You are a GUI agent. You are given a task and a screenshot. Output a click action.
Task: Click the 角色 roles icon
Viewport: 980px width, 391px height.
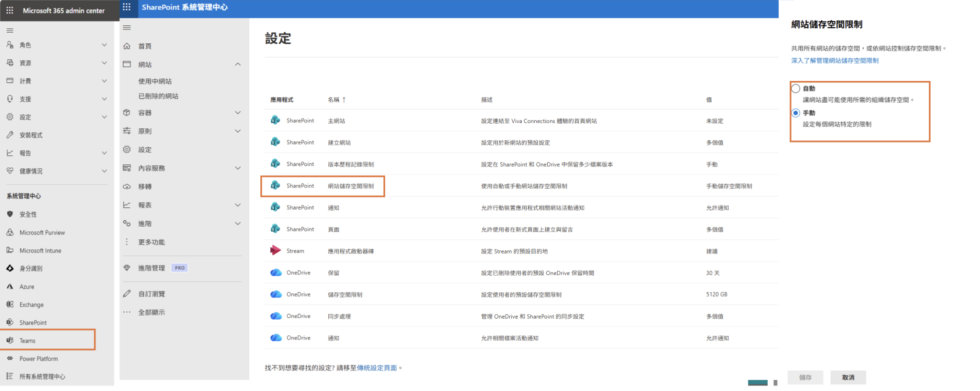pos(9,44)
